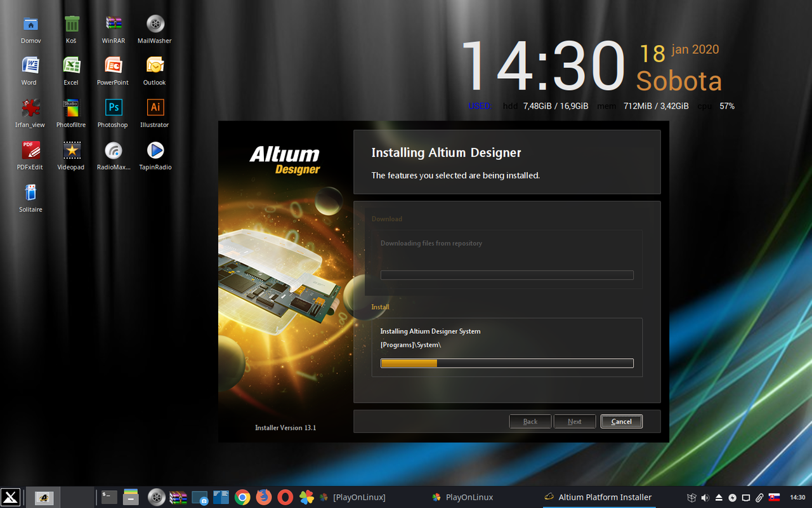Open the screenshot tool in taskbar
This screenshot has height=508, width=812.
pos(200,497)
